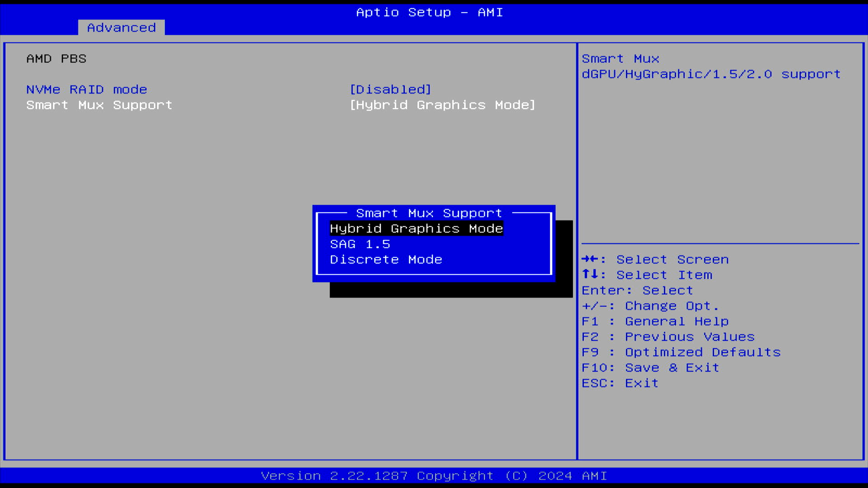Open the Advanced tab
Screen dimensions: 868x488
click(x=121, y=28)
